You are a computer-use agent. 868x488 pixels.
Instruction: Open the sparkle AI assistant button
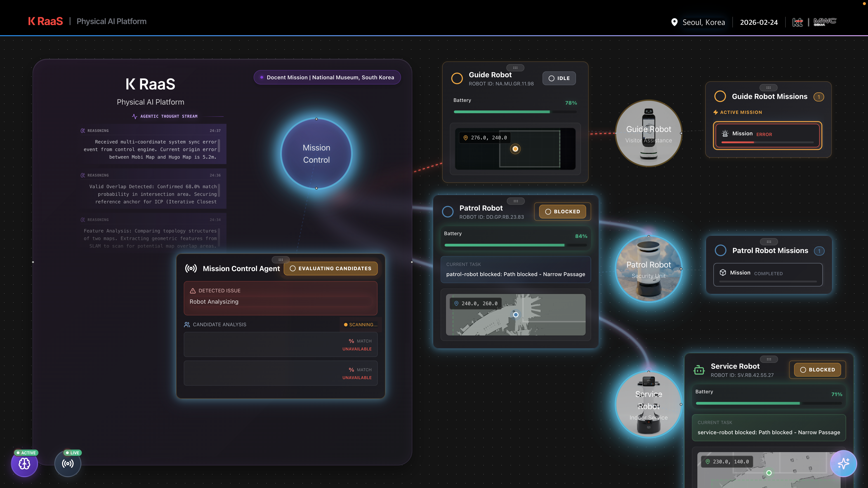(843, 463)
